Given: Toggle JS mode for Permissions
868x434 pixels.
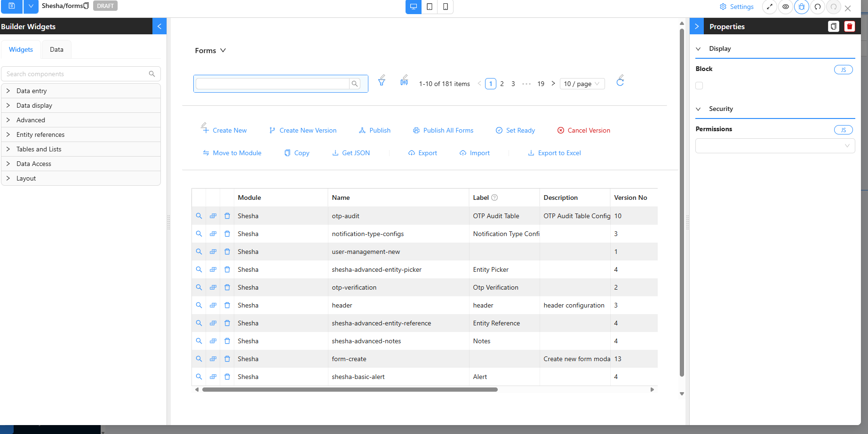Looking at the screenshot, I should [x=843, y=130].
